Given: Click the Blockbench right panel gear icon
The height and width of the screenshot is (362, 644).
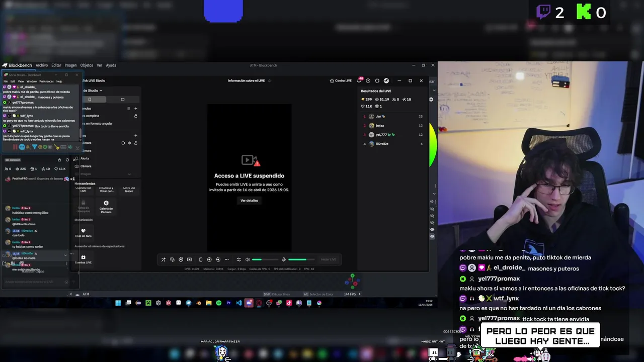Looking at the screenshot, I should pyautogui.click(x=431, y=100).
